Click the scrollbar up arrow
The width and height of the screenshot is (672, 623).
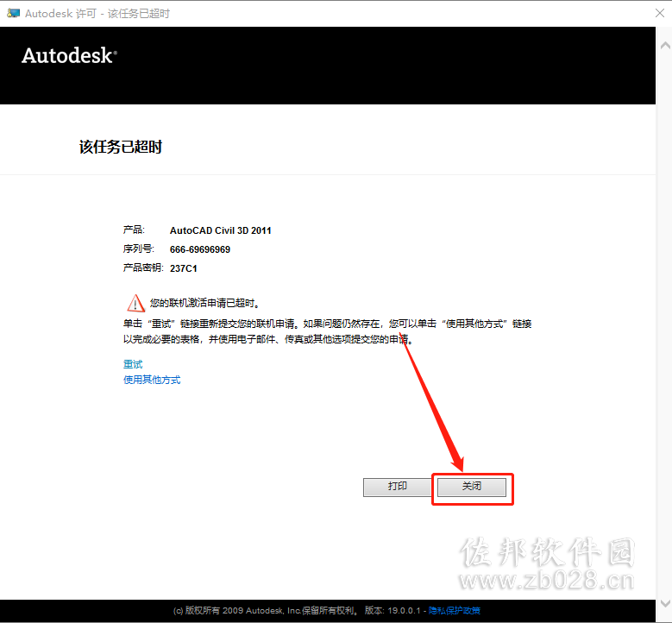coord(665,45)
